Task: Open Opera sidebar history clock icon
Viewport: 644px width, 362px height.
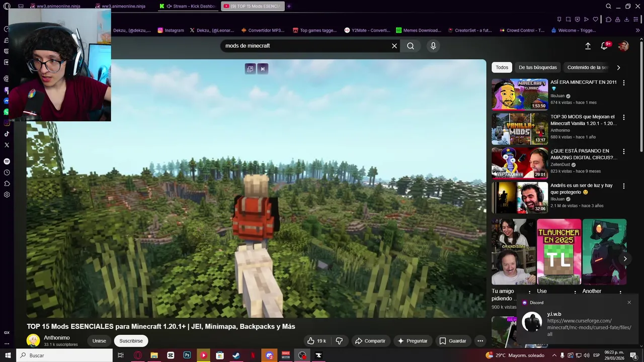Action: click(x=7, y=172)
